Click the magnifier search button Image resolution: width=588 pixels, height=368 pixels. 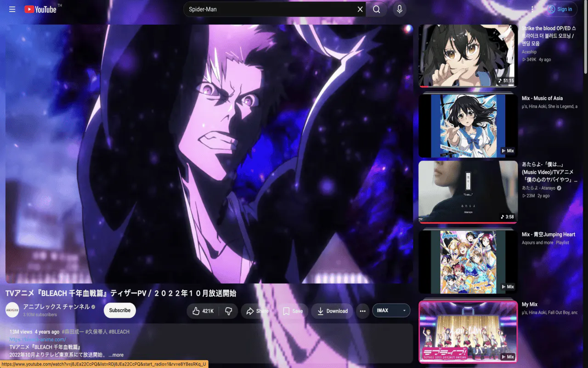click(x=377, y=9)
